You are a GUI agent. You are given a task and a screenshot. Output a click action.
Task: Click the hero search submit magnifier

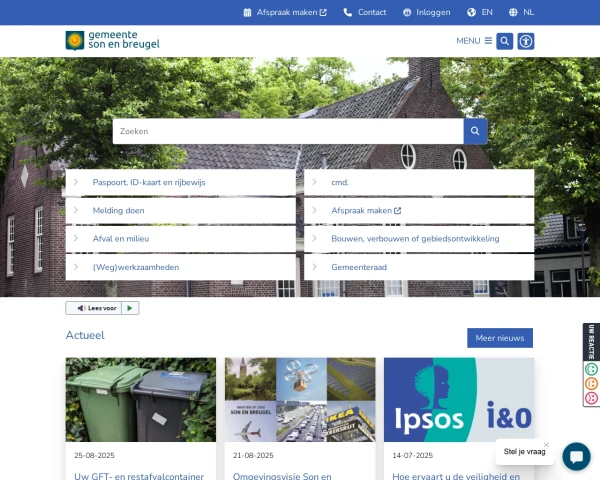(475, 131)
